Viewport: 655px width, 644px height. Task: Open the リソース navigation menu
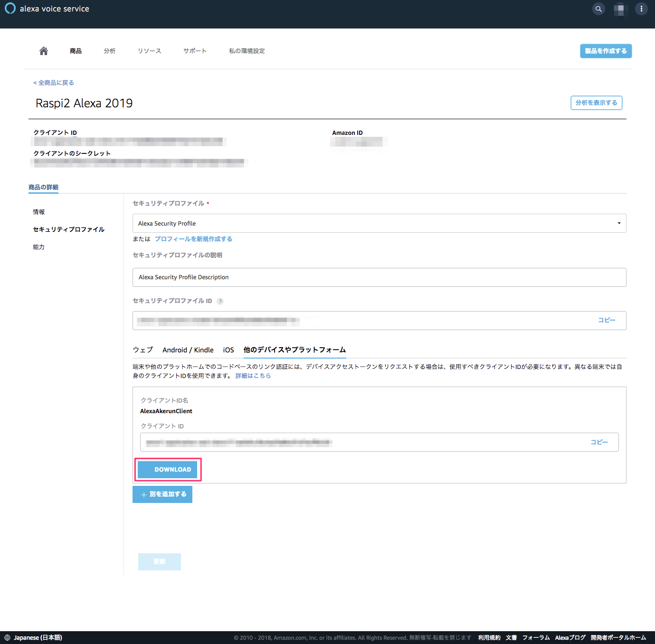150,51
